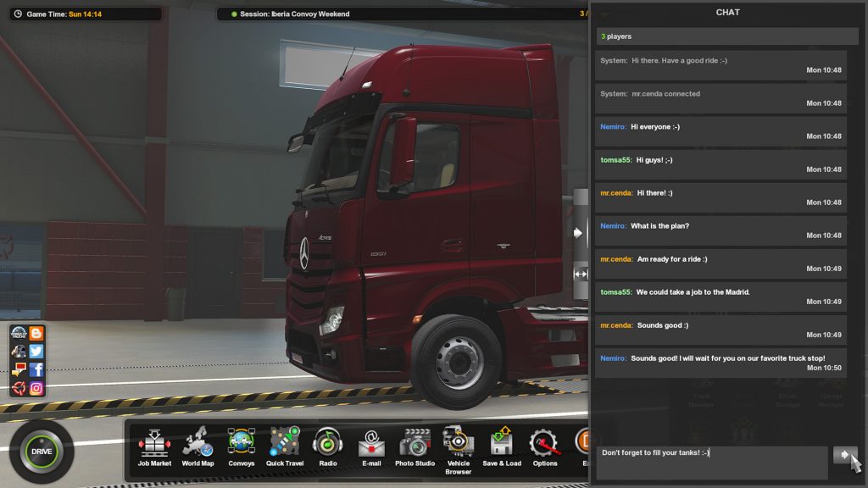Viewport: 868px width, 488px height.
Task: Open the Facebook icon link
Action: [x=36, y=369]
